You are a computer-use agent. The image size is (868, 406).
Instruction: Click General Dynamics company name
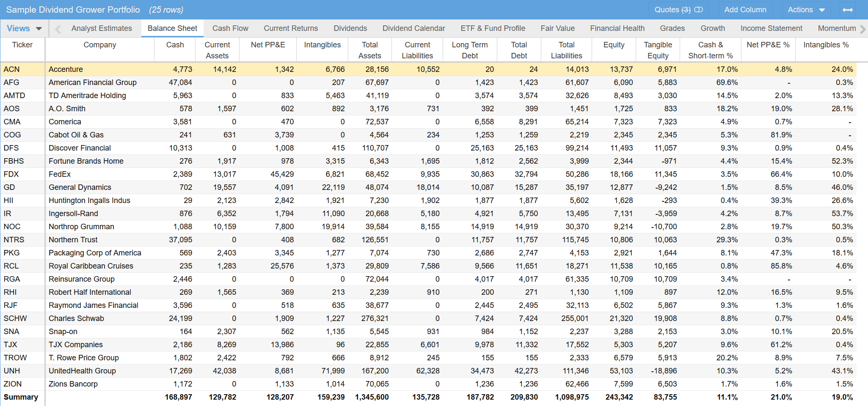pos(80,187)
